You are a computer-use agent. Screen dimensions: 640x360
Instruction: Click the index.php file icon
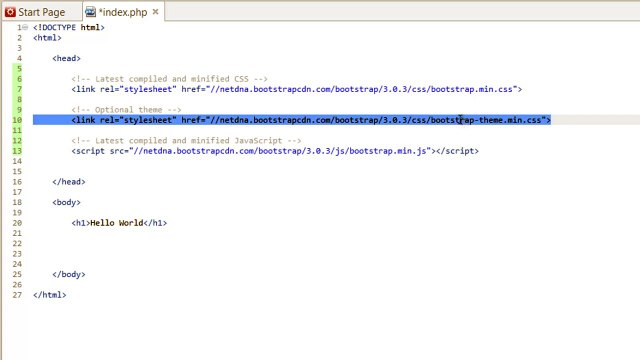(90, 12)
